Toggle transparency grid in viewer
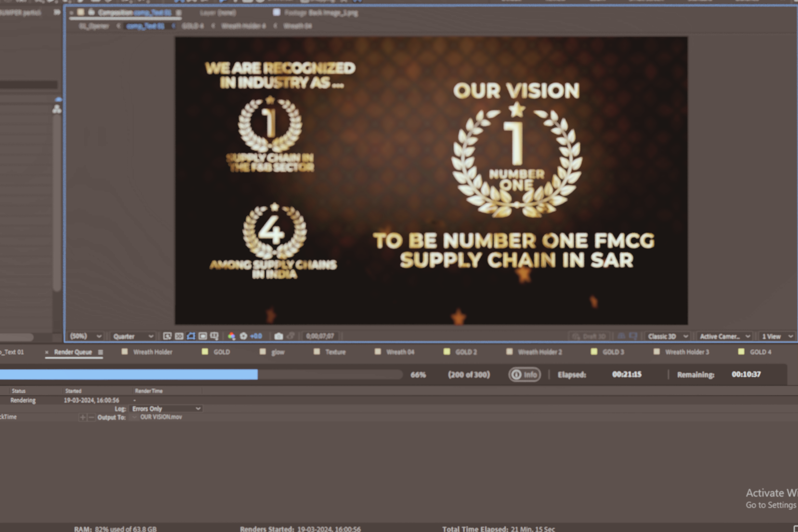The image size is (798, 532). coord(179,336)
